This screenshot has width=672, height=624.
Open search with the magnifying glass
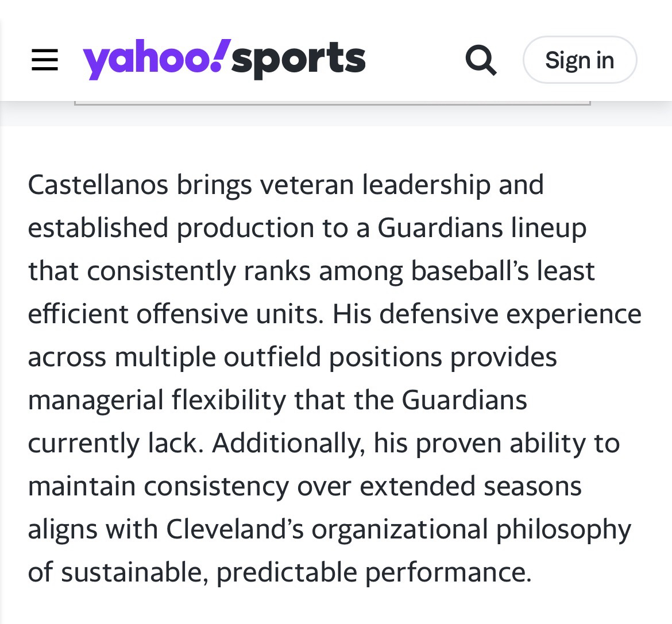click(480, 60)
